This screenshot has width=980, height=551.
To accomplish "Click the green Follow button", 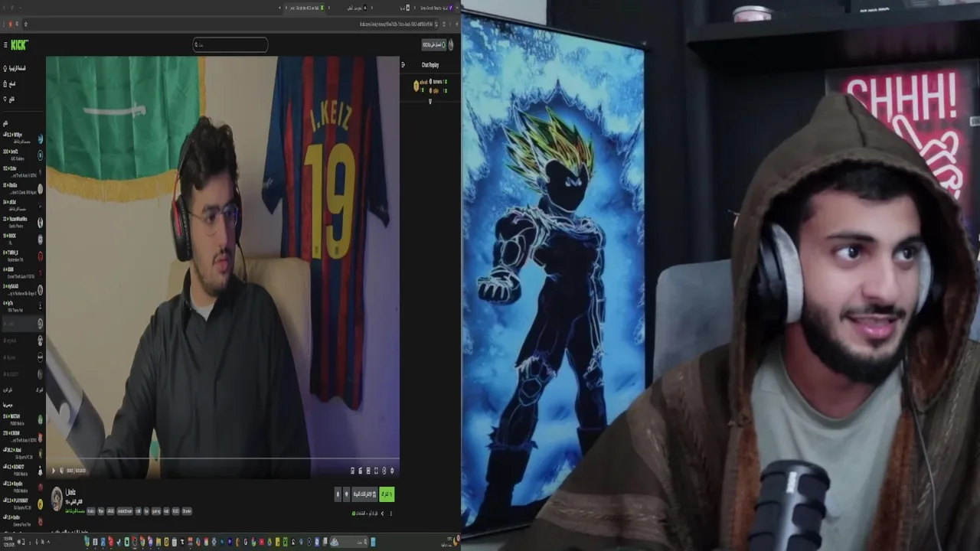I will tap(387, 494).
